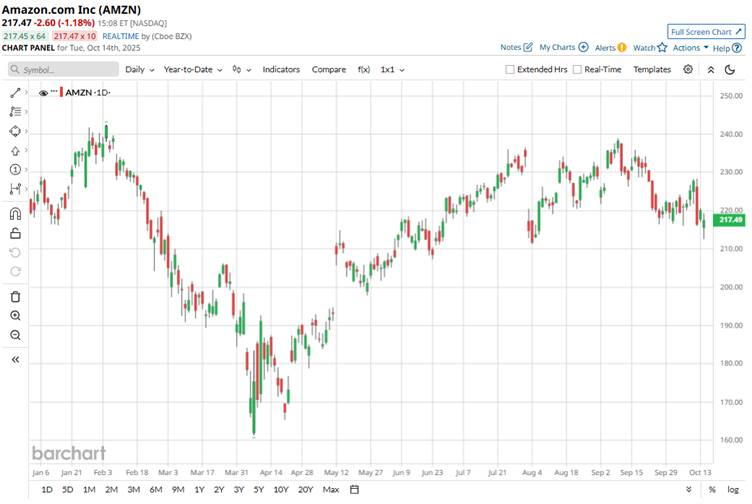Open the Daily interval dropdown
752x504 pixels.
coord(140,70)
